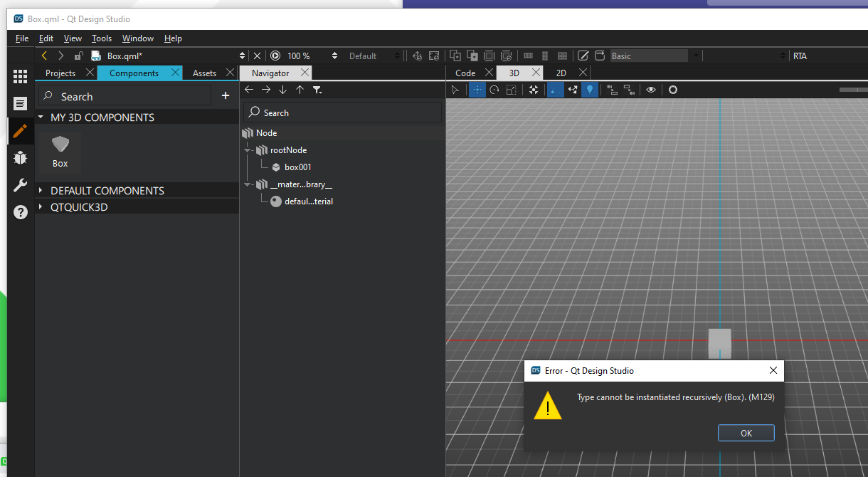Open the wrench Projects mode in sidebar
Screen dimensions: 868x477
pos(20,186)
